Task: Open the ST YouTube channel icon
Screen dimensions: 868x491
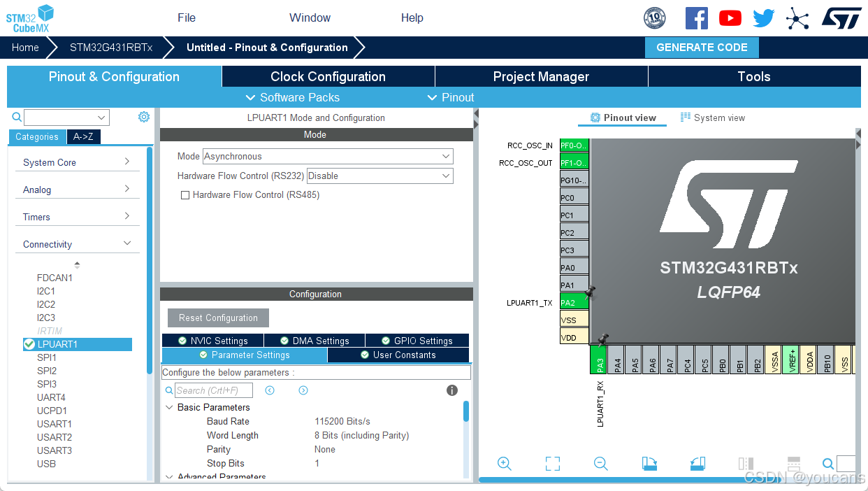Action: click(730, 18)
